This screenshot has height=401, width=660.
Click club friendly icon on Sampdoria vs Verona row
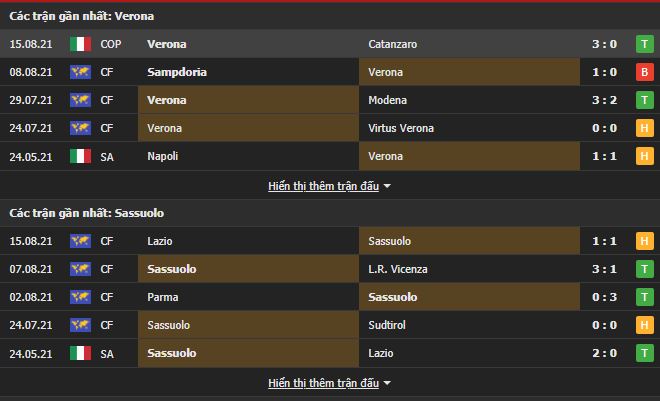click(80, 72)
